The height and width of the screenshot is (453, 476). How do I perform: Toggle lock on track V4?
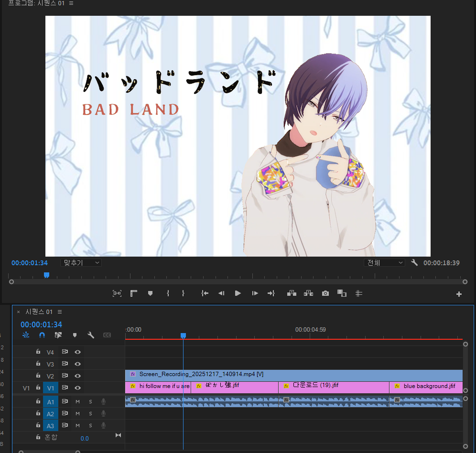coord(38,352)
